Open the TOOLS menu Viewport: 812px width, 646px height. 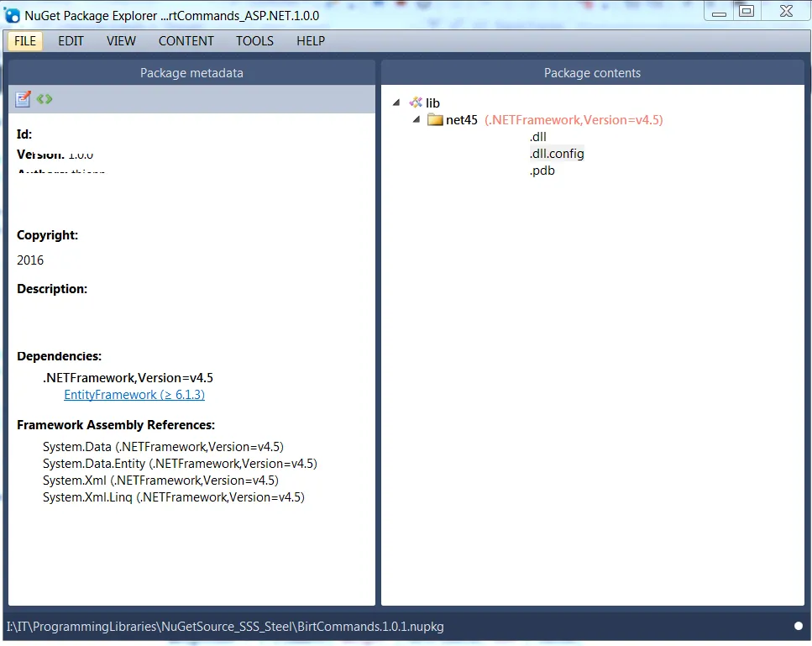point(254,41)
